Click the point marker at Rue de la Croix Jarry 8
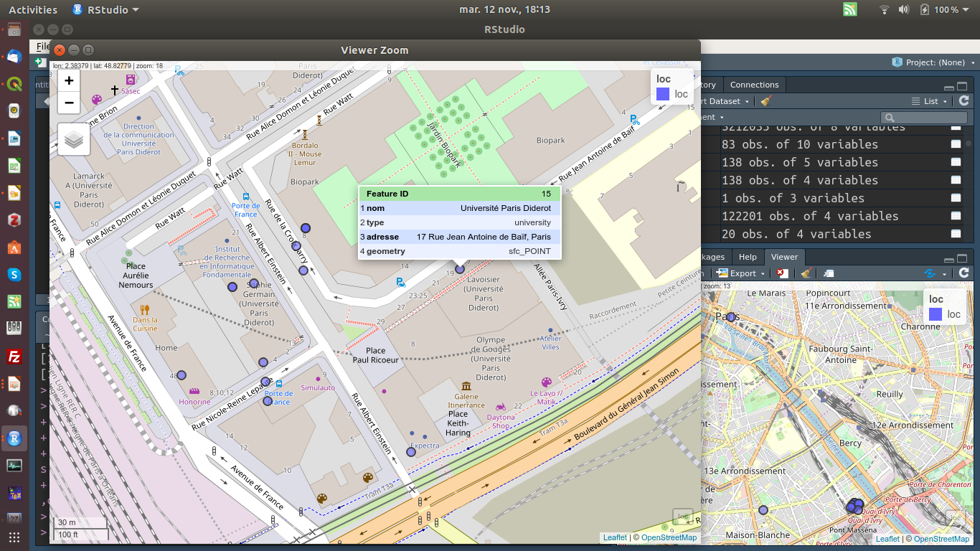Image resolution: width=980 pixels, height=551 pixels. pyautogui.click(x=306, y=227)
